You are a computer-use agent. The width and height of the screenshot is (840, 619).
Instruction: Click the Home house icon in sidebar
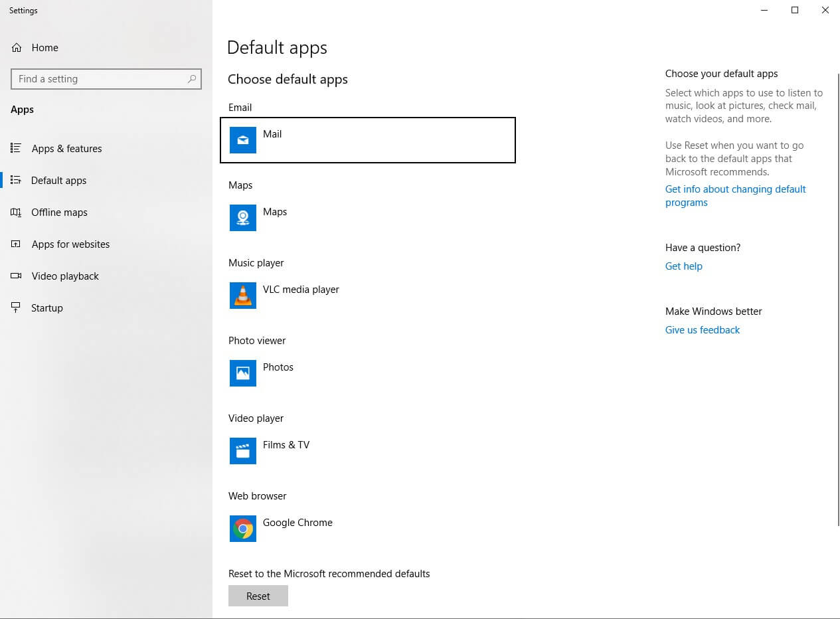pos(17,48)
